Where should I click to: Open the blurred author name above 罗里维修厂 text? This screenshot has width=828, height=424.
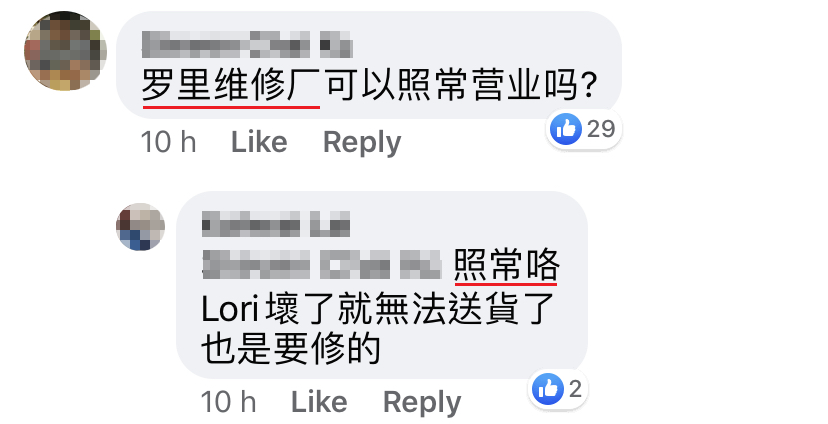(x=247, y=44)
